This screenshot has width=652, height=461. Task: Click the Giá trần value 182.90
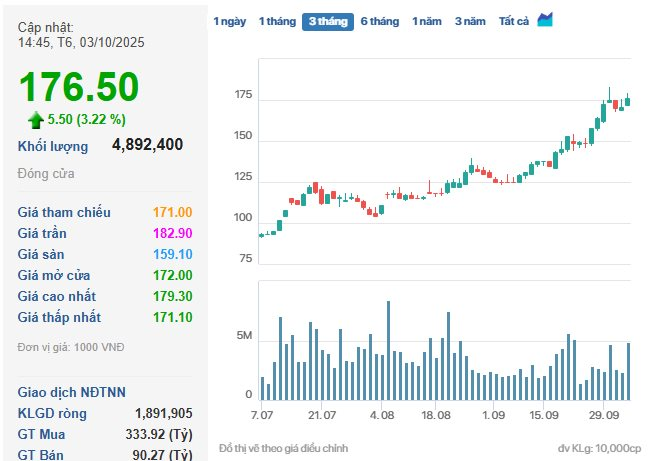(172, 233)
